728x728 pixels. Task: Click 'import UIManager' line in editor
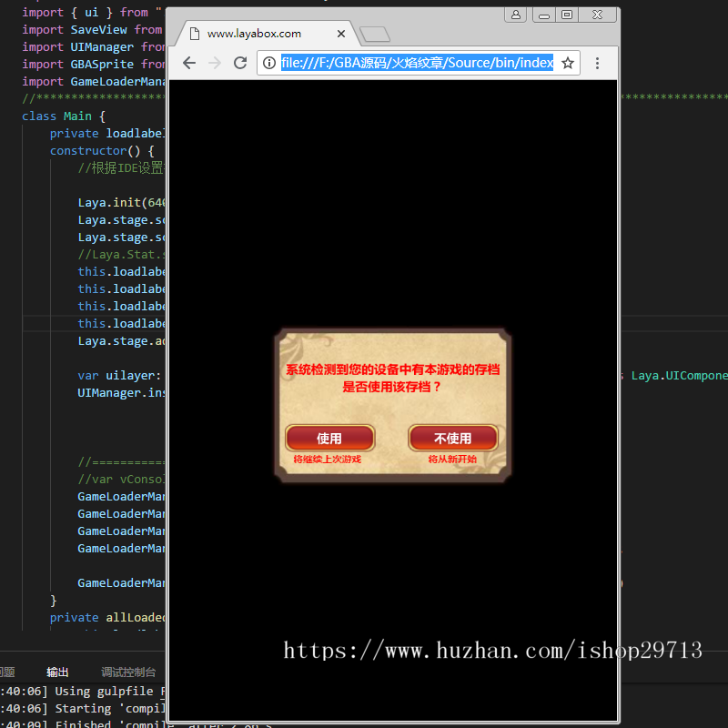click(x=93, y=47)
